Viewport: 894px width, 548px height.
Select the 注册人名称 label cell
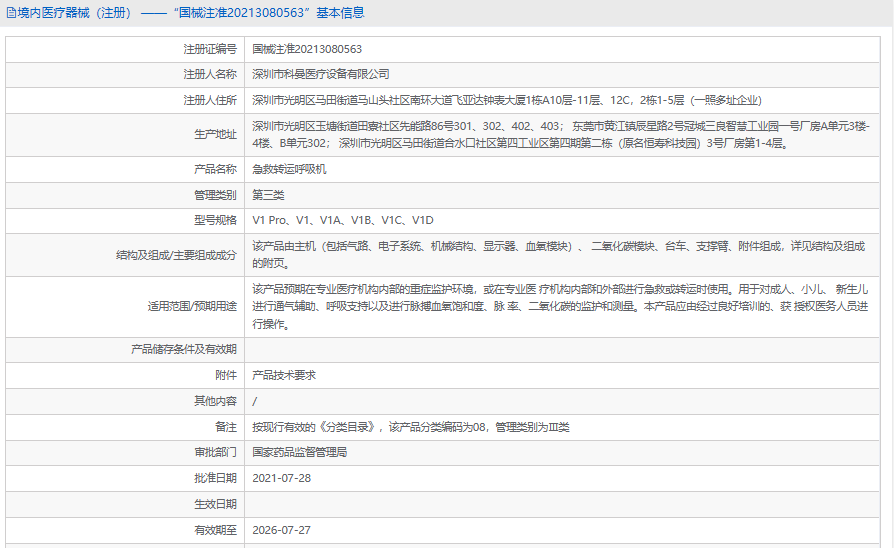pos(125,75)
